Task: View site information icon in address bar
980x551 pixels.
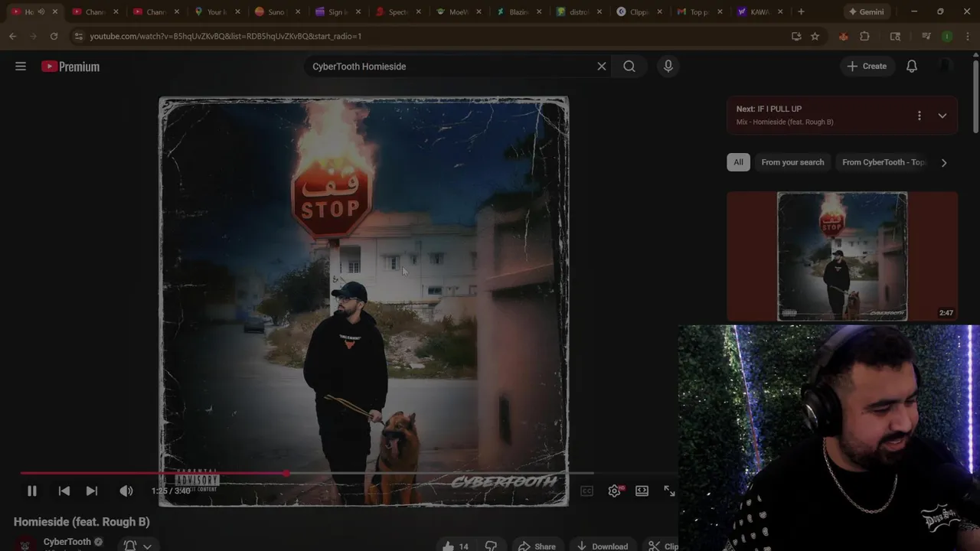Action: tap(78, 36)
